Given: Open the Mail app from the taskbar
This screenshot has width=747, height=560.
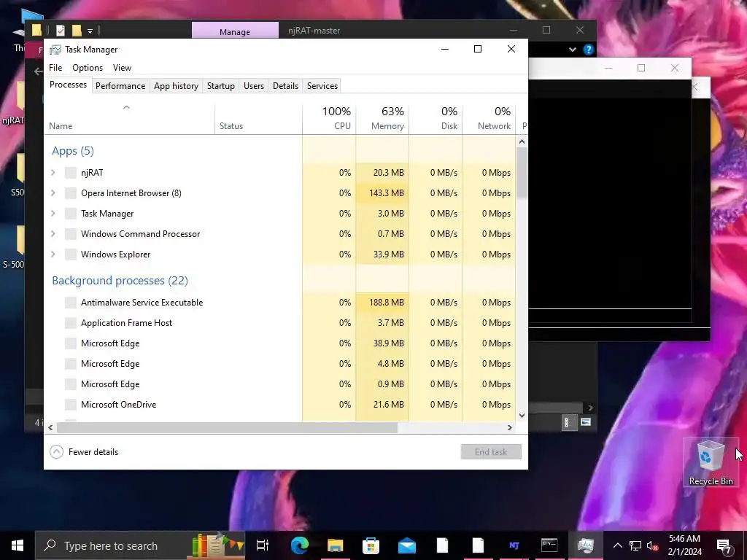Looking at the screenshot, I should (x=407, y=545).
